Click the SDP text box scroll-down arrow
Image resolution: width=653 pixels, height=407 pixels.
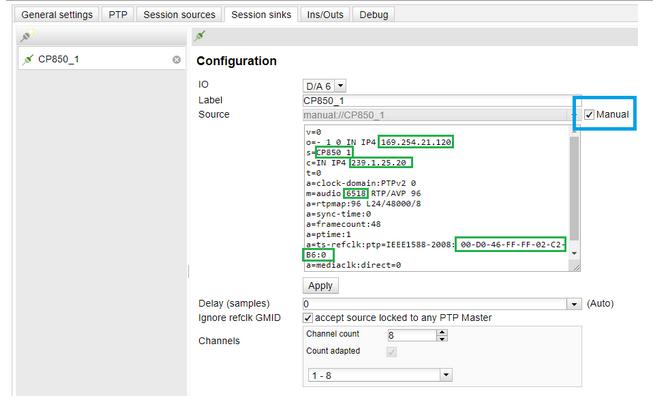point(573,254)
